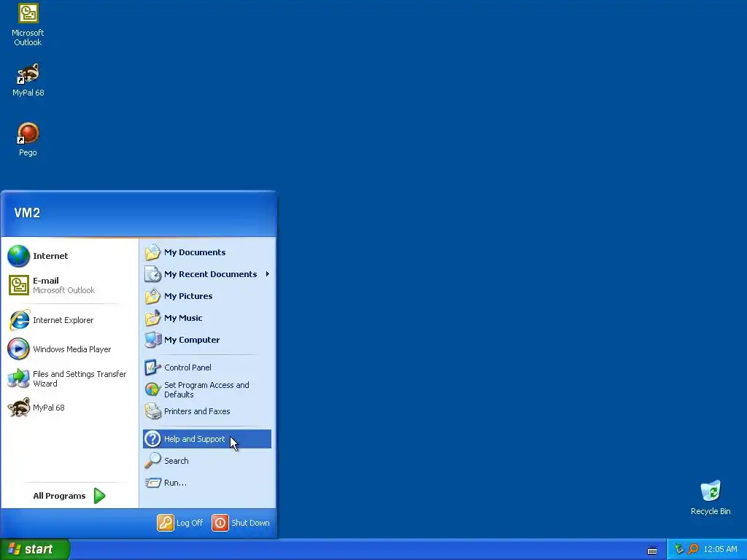Open the Search item

206,461
